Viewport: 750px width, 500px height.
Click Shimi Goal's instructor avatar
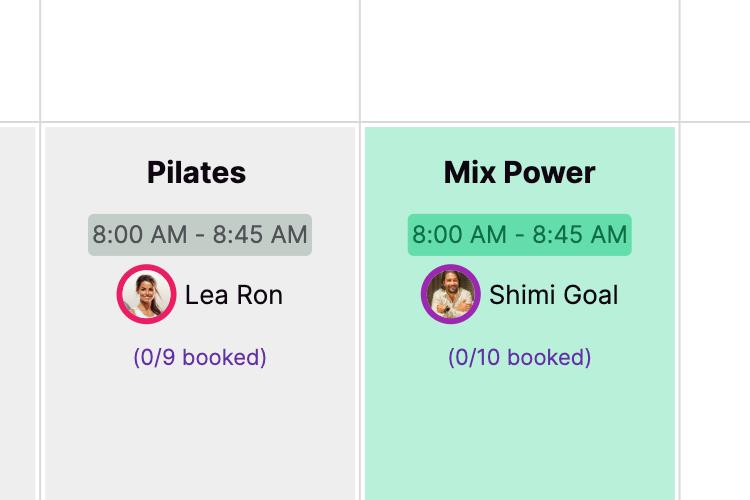(x=451, y=294)
